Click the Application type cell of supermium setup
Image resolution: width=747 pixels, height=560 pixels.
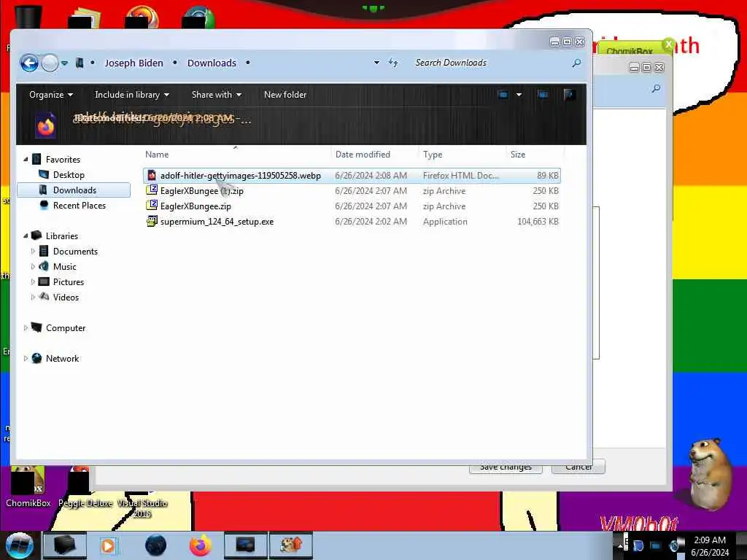(x=445, y=222)
